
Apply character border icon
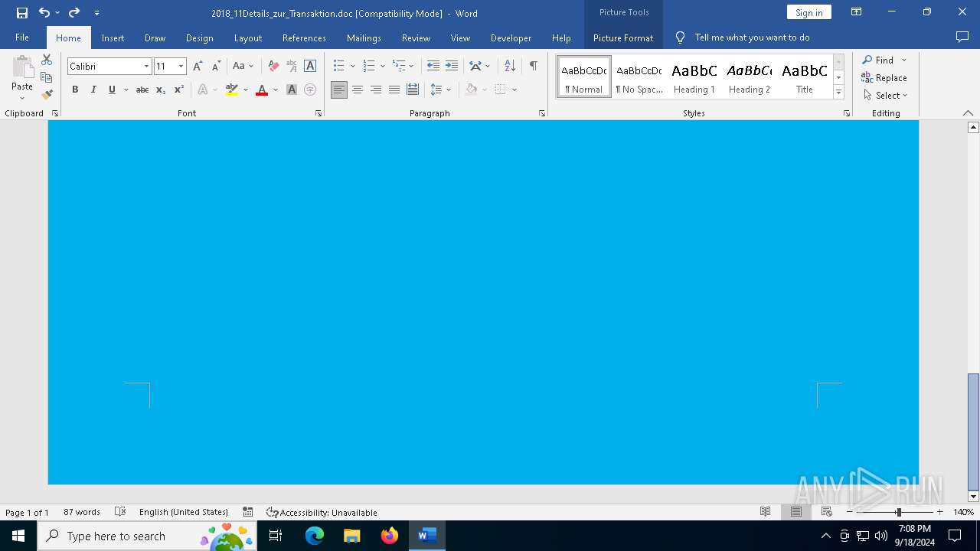coord(310,67)
